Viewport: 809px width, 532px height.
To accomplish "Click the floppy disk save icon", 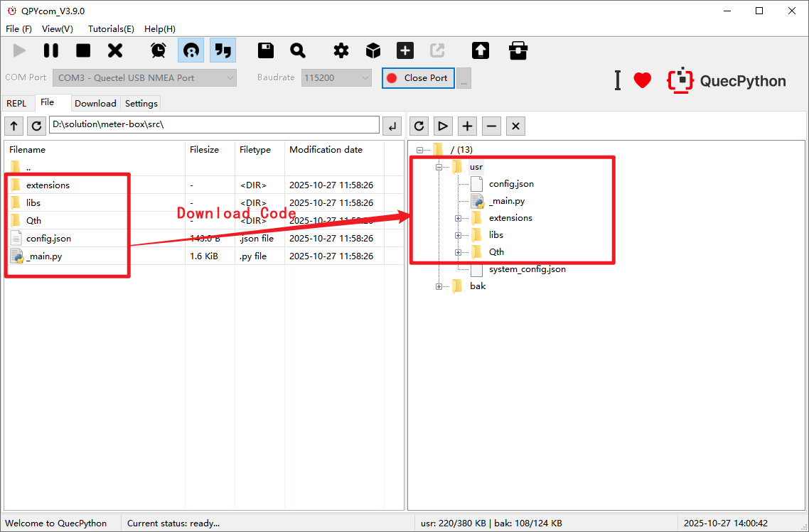I will tap(266, 50).
